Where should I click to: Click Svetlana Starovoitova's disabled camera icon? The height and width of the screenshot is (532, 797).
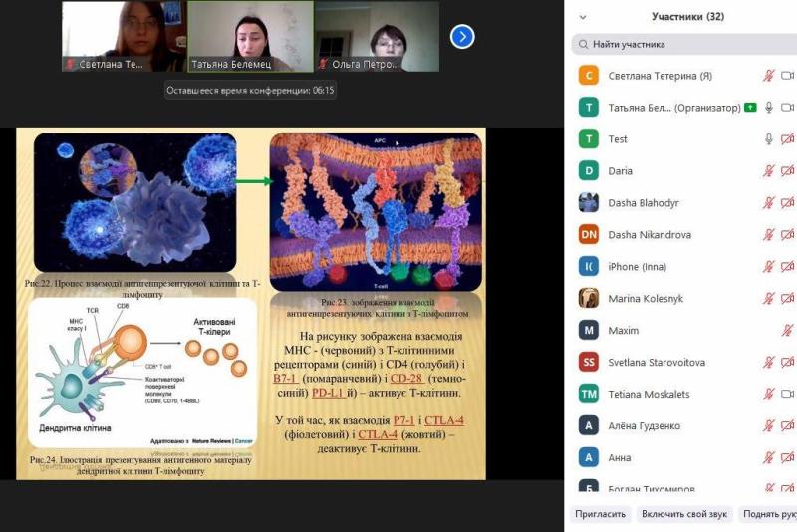tap(787, 363)
